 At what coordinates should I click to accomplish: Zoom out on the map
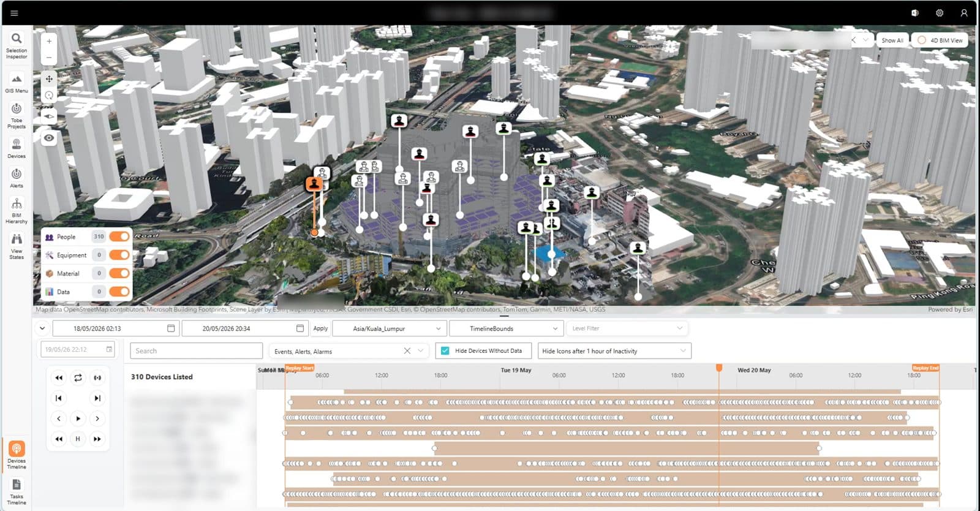click(49, 58)
